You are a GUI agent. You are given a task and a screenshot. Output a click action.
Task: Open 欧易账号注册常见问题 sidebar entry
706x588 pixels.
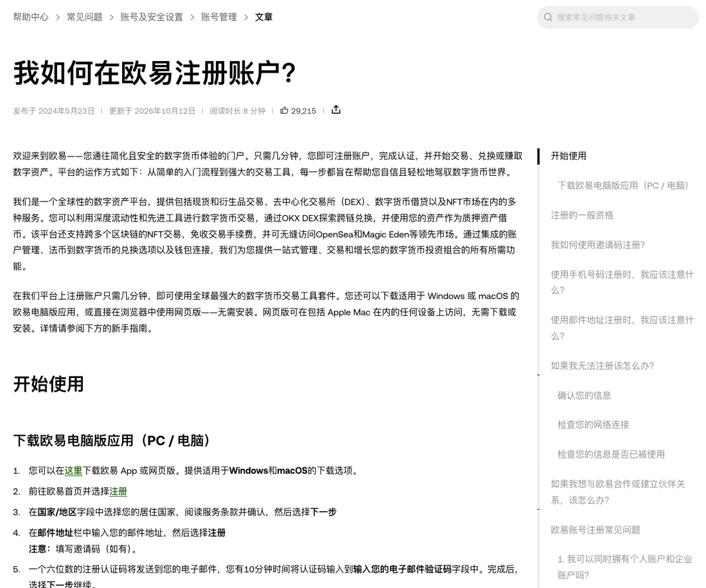click(x=596, y=530)
